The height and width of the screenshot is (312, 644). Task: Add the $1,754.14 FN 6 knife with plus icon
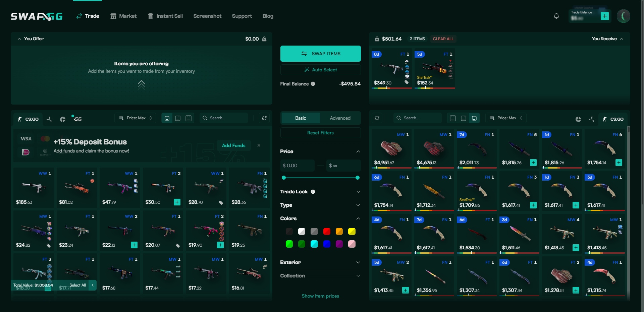tap(619, 163)
